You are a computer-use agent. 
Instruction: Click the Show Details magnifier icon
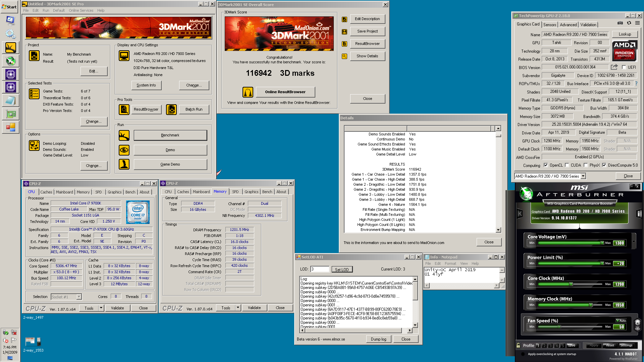click(344, 56)
